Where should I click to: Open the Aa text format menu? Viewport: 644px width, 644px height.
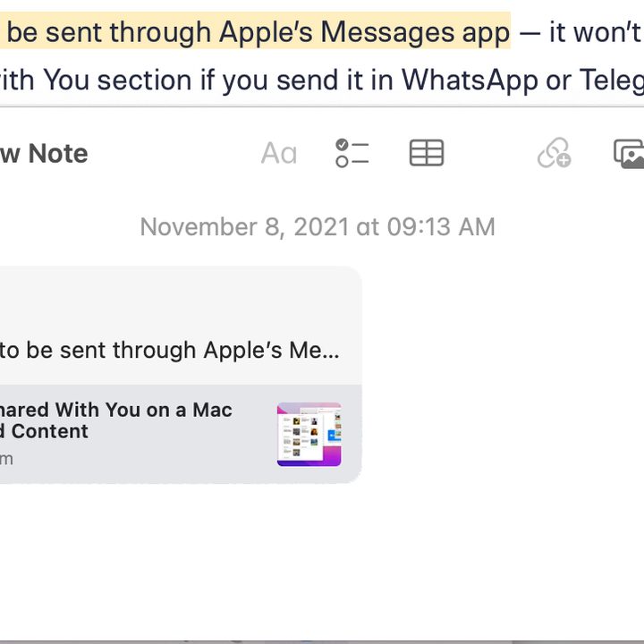point(279,153)
